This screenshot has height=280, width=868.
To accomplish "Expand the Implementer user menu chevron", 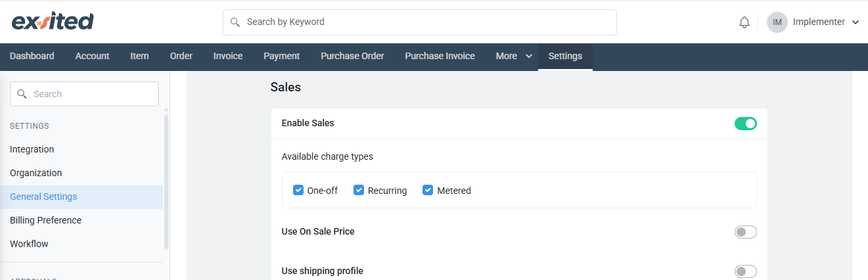I will [855, 22].
